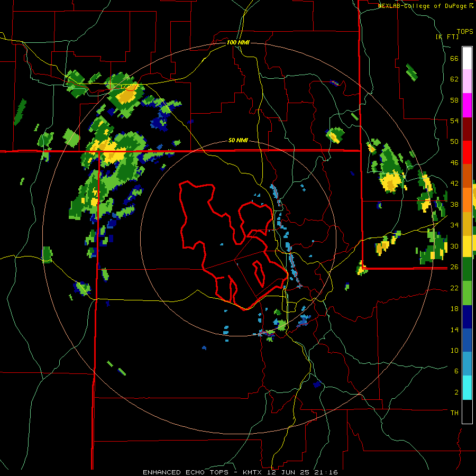Click the light pink 62 kft legend color
476x476 pixels.
click(467, 81)
